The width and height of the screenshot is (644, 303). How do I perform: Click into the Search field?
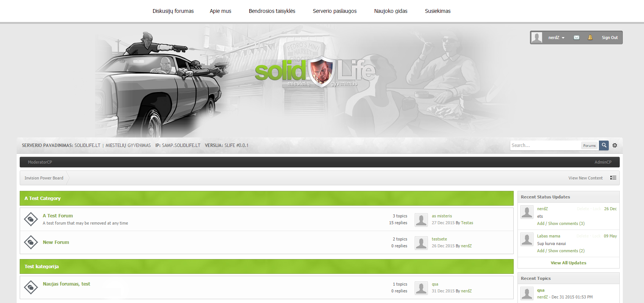tap(546, 145)
